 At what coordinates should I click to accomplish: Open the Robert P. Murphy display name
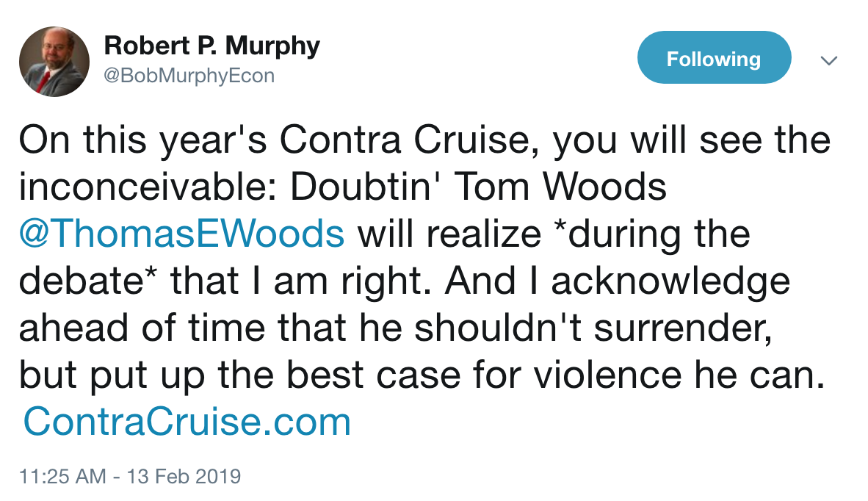(211, 46)
